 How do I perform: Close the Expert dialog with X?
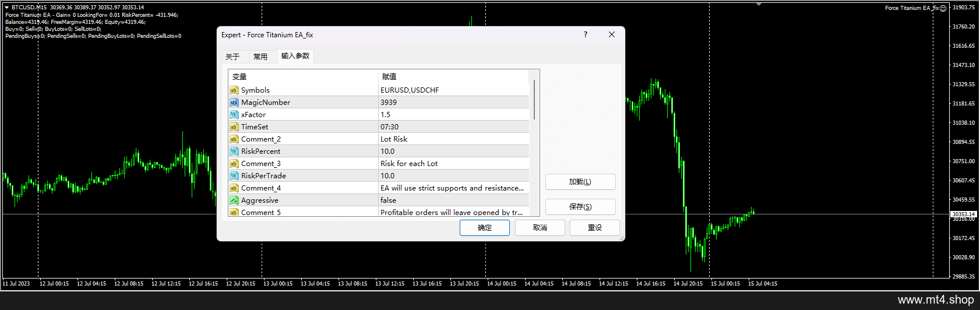(x=612, y=35)
